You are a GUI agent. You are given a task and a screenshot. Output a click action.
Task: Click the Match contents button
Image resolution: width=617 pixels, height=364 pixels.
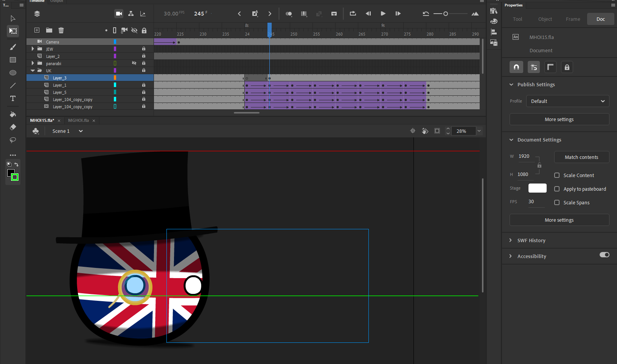581,157
